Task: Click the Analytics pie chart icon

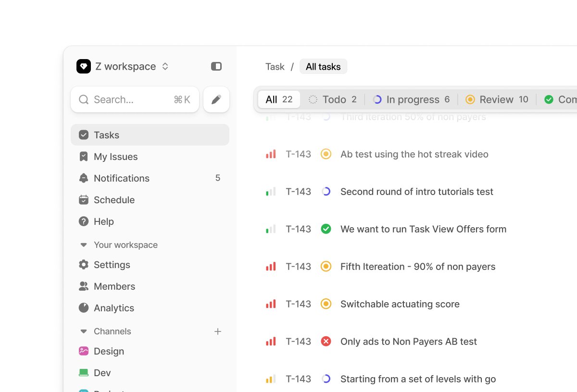Action: pyautogui.click(x=84, y=308)
